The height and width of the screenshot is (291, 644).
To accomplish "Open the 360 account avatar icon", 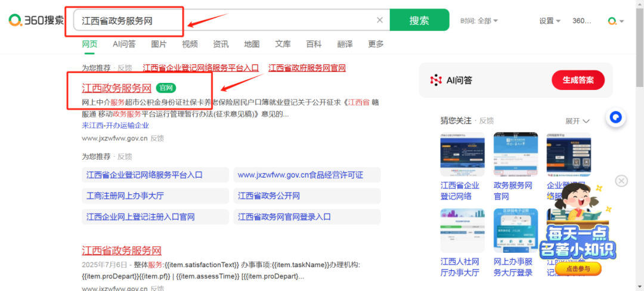I will pyautogui.click(x=612, y=21).
